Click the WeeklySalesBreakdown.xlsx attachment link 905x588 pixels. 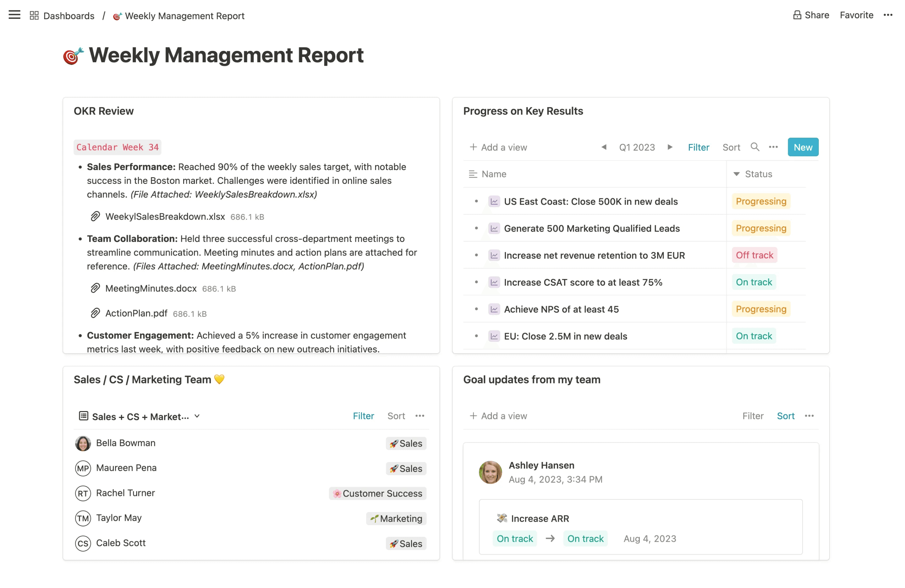pos(165,216)
